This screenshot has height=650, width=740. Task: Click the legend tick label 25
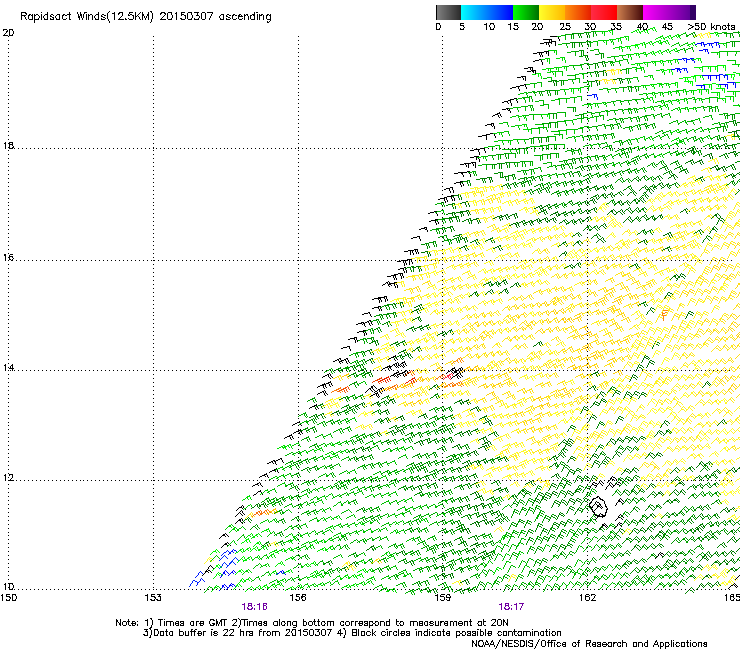pyautogui.click(x=565, y=27)
